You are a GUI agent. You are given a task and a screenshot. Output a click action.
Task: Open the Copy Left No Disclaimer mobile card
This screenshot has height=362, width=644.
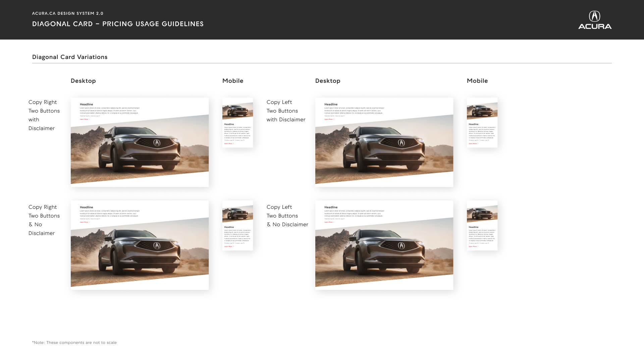(482, 226)
